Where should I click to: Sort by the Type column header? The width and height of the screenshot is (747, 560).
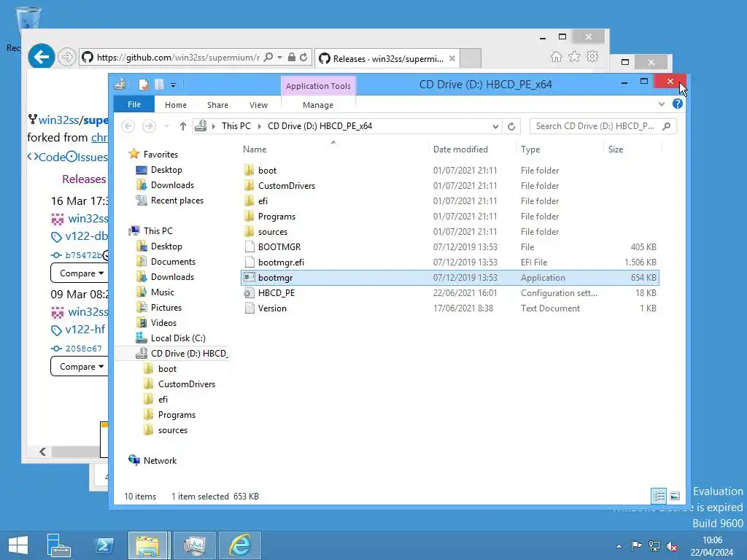pos(560,149)
